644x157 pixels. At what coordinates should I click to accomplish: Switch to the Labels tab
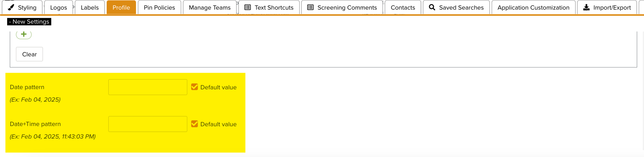coord(90,7)
